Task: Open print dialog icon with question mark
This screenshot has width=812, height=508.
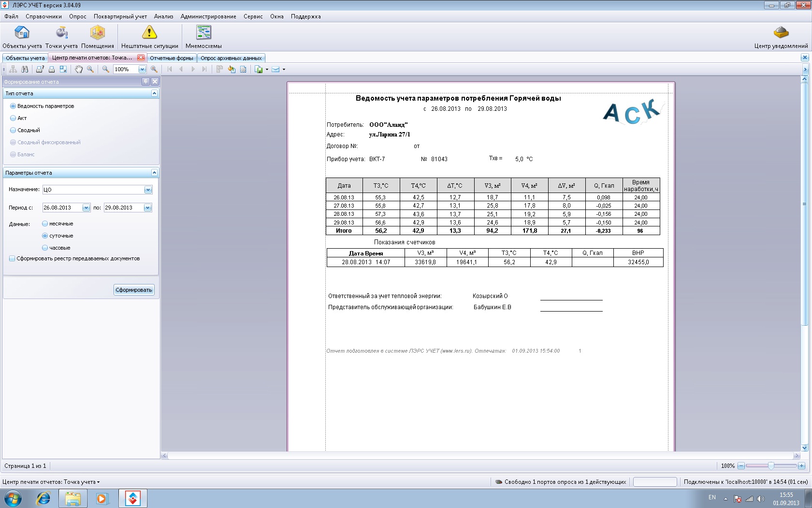Action: point(40,69)
